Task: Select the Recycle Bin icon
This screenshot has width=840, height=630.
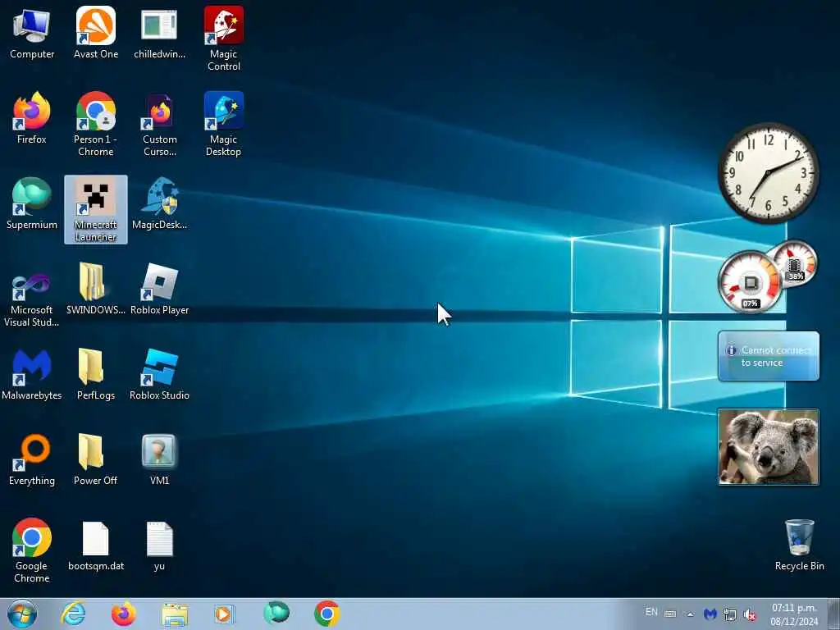Action: click(799, 546)
